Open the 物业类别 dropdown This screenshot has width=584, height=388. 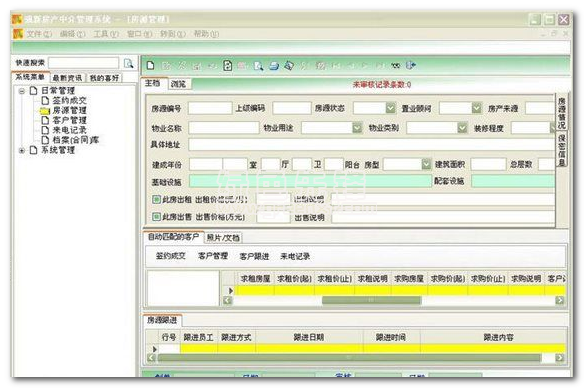[x=462, y=128]
